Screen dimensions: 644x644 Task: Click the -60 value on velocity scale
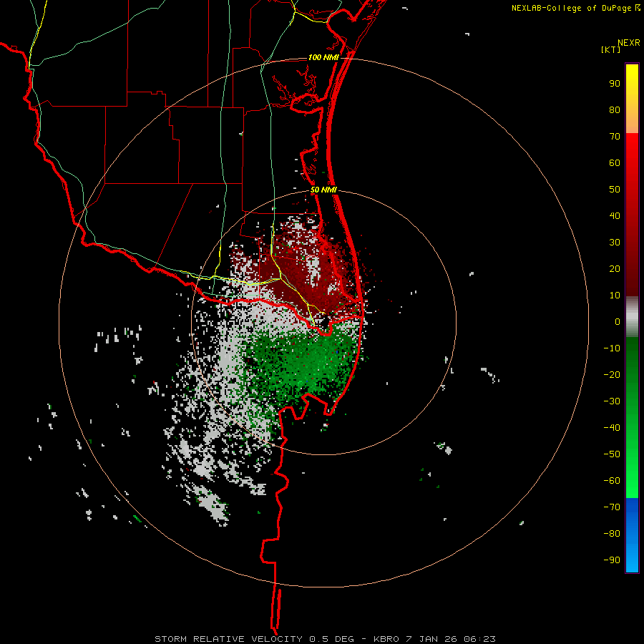click(x=612, y=481)
